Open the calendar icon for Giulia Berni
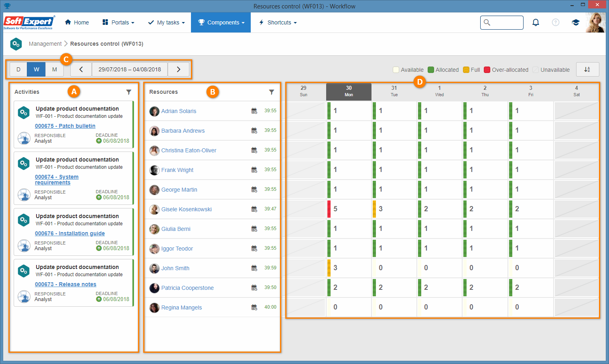Screen dimensions: 609x364 254,229
